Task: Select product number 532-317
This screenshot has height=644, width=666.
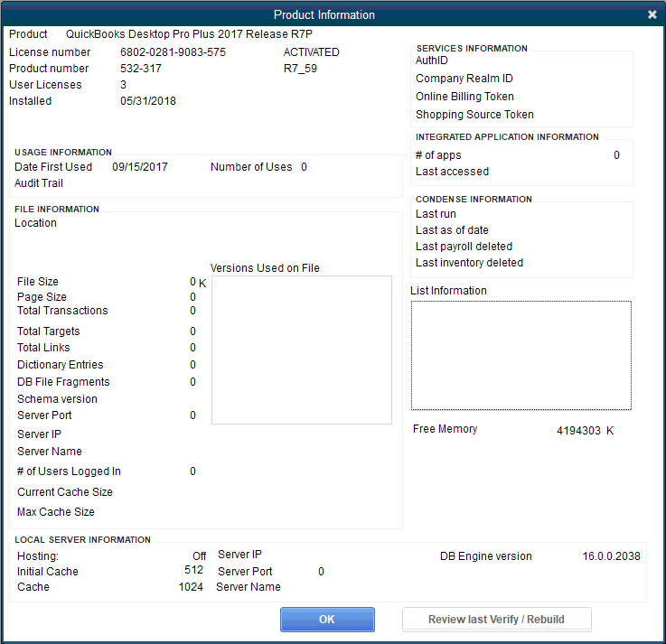Action: (141, 69)
